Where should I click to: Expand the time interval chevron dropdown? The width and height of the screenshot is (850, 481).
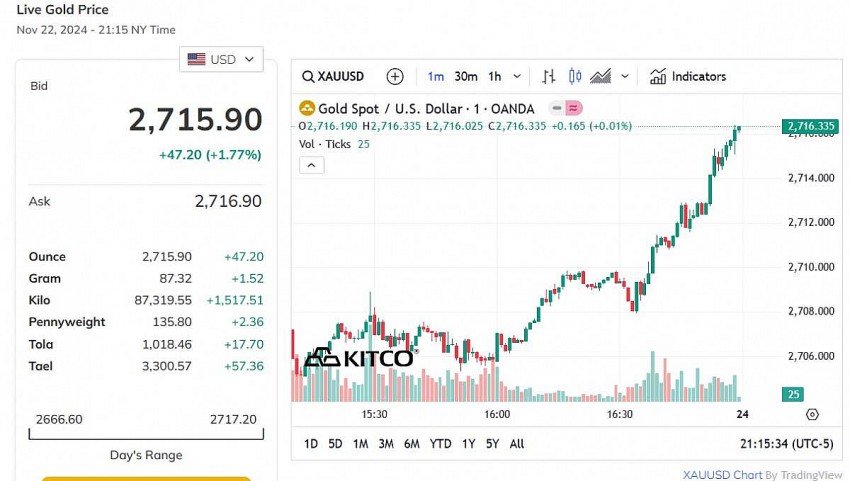[517, 77]
